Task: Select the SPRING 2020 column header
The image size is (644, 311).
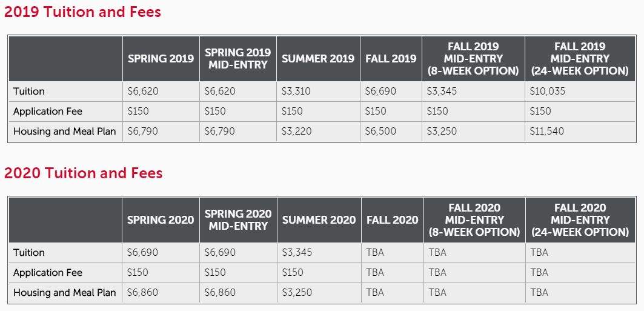Action: [x=160, y=220]
